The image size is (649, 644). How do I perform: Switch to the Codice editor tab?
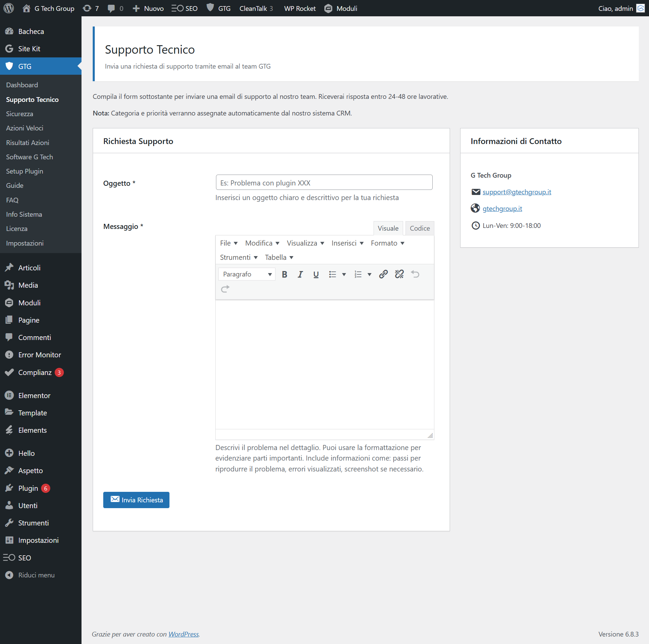click(420, 228)
